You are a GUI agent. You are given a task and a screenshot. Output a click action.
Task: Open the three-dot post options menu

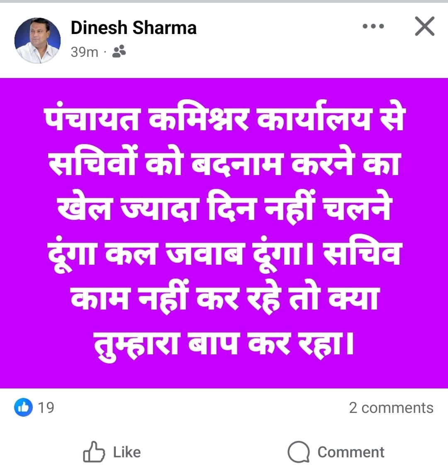point(373,26)
